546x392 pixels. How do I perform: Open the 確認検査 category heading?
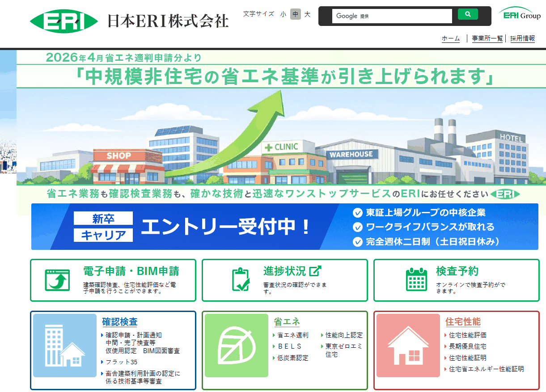[120, 322]
